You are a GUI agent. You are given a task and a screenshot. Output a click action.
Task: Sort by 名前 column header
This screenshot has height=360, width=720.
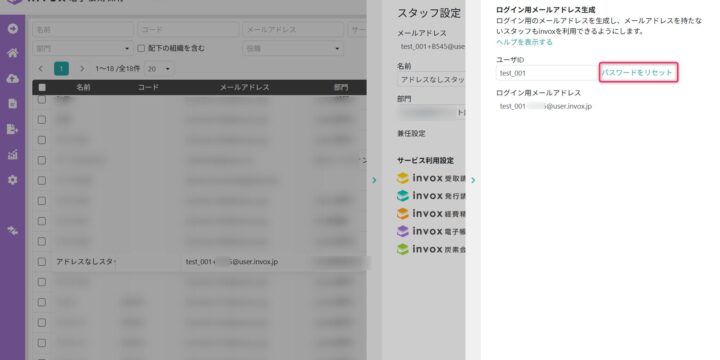coord(84,87)
